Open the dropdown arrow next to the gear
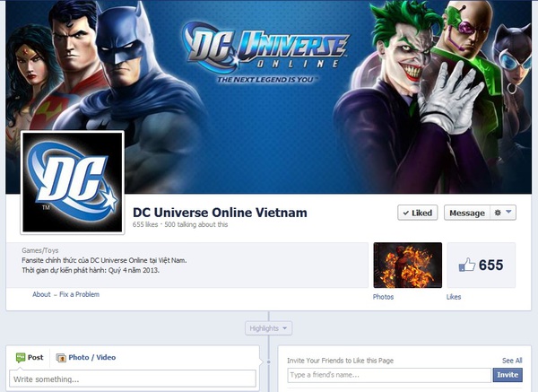538x392 pixels. click(x=508, y=212)
